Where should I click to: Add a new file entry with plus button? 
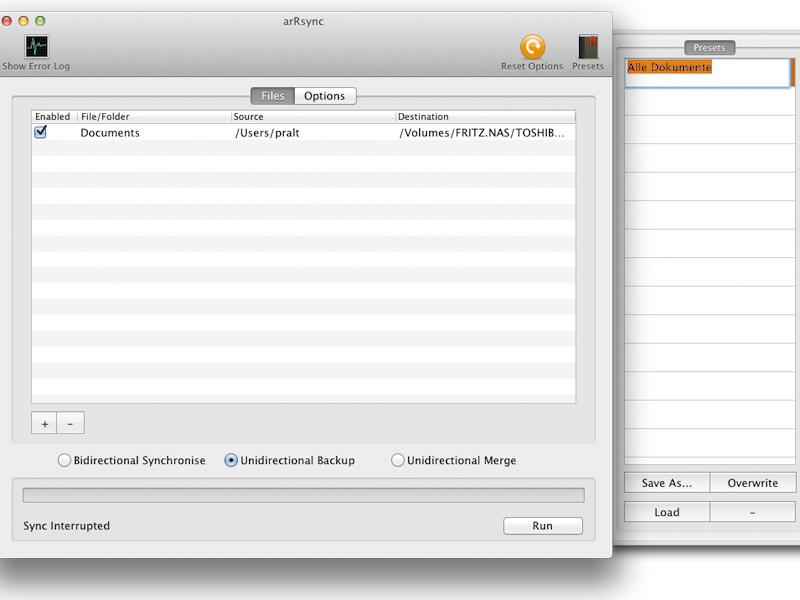44,423
